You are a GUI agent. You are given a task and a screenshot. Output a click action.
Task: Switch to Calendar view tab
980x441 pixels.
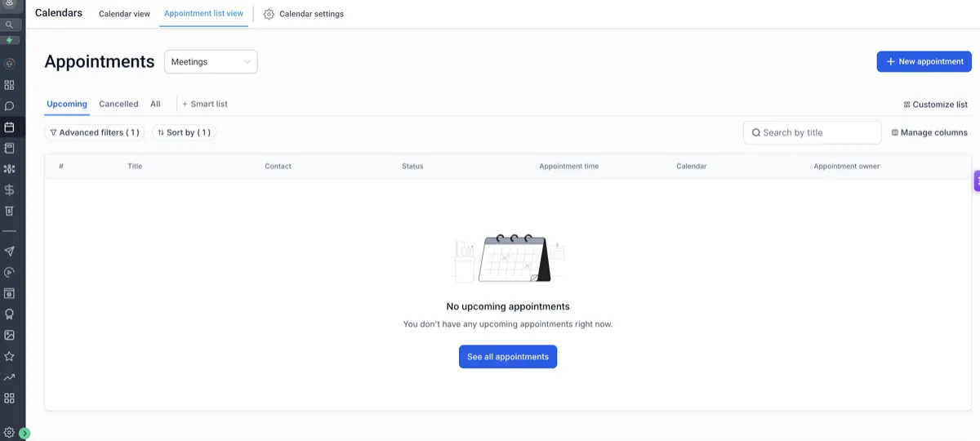click(124, 14)
